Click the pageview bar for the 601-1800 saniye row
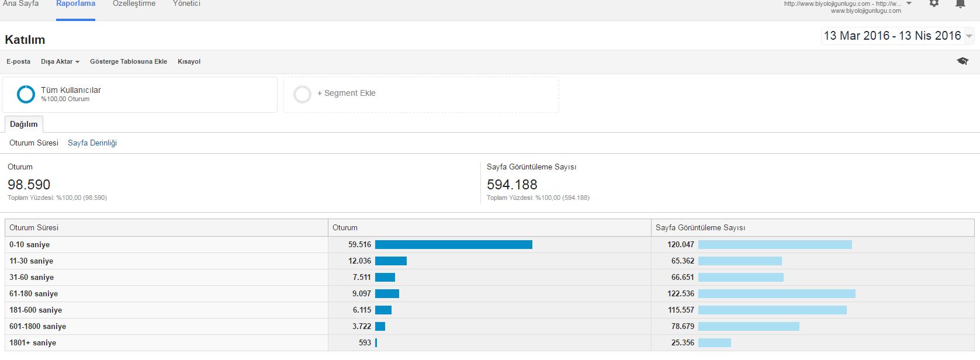Screen dimensions: 980x360 tap(749, 326)
